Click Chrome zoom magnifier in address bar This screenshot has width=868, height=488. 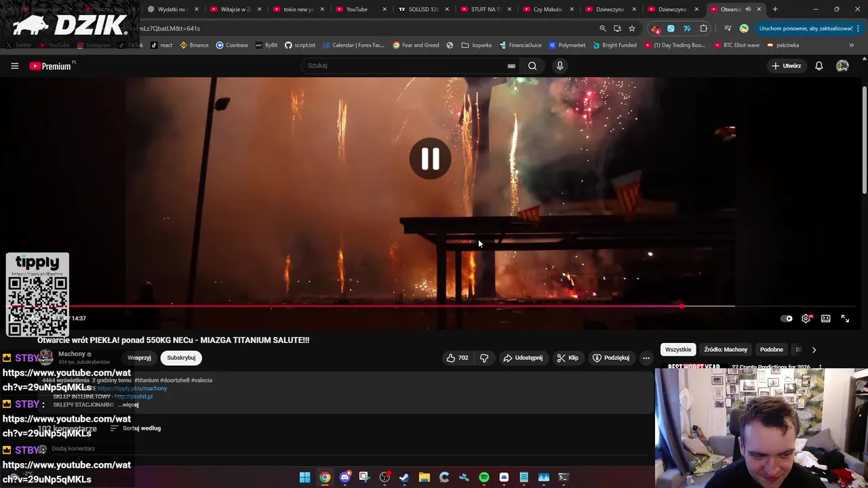602,28
